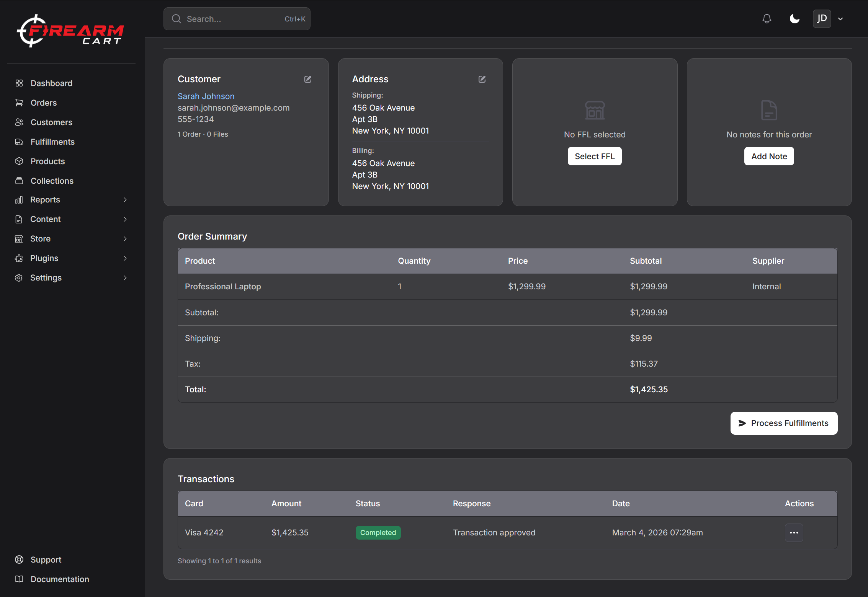Expand the user menu chevron

tap(840, 19)
